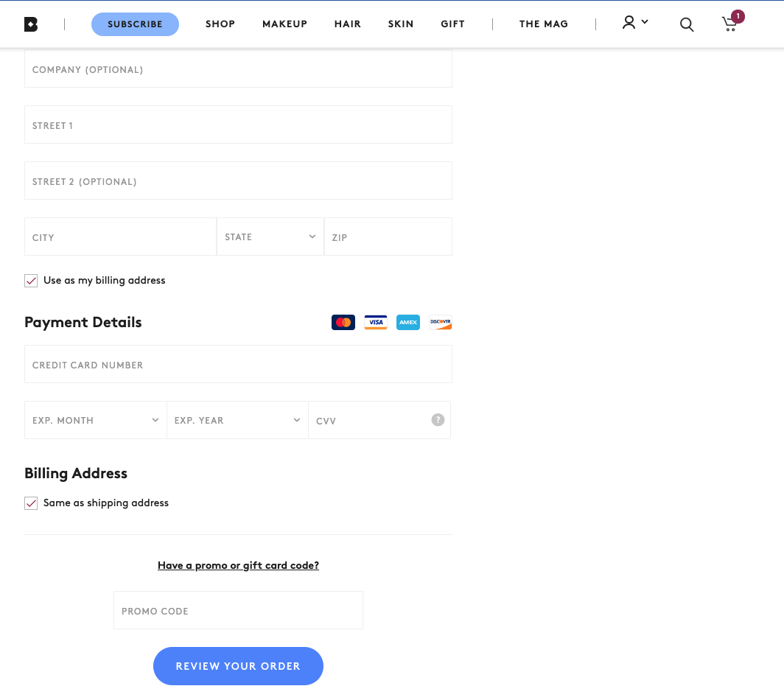Image resolution: width=784 pixels, height=700 pixels.
Task: Open the Hair menu
Action: point(348,24)
